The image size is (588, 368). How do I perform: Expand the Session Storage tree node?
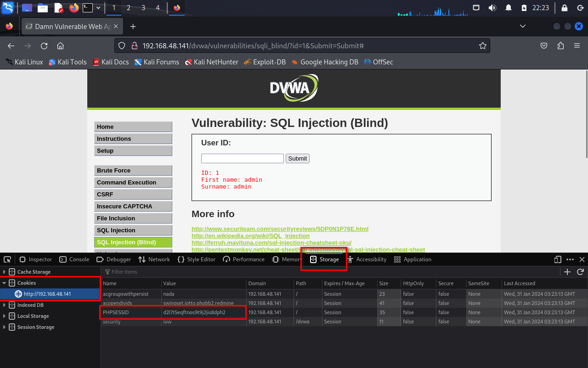[5, 327]
